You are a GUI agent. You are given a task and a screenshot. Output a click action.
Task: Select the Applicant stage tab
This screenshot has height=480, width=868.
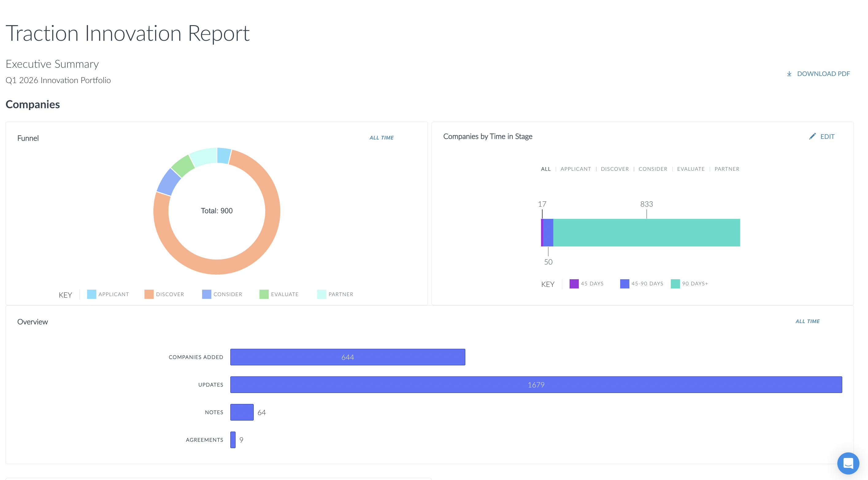[x=575, y=169]
